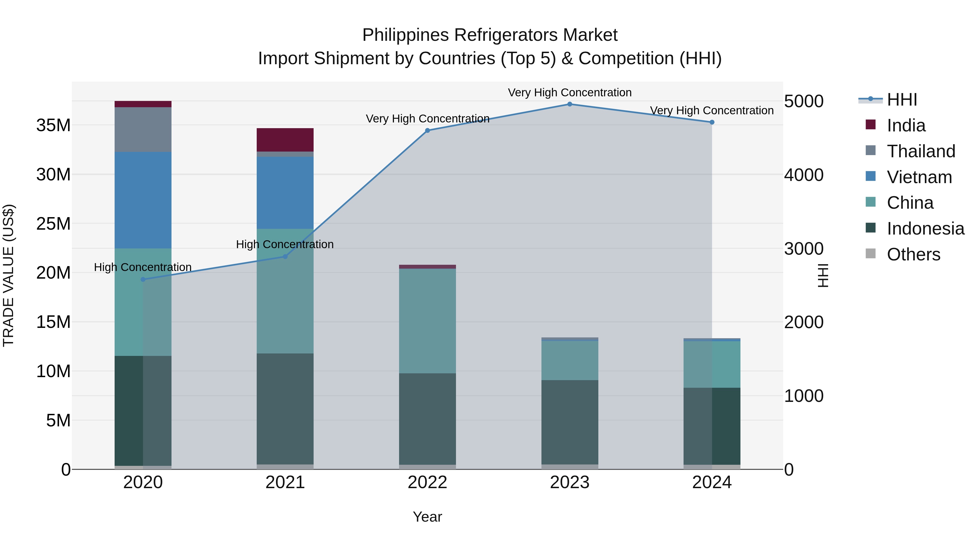The image size is (980, 551).
Task: Click the 2023 HHI data point
Action: pyautogui.click(x=569, y=104)
